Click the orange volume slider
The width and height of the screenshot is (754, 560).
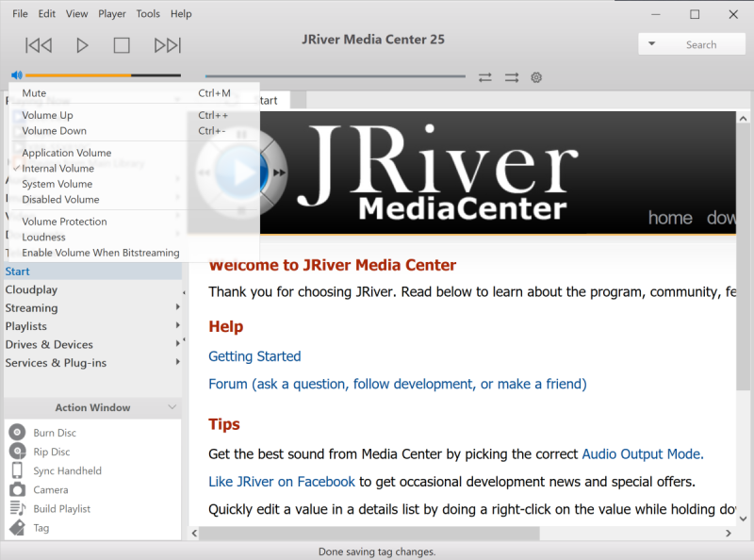[78, 75]
